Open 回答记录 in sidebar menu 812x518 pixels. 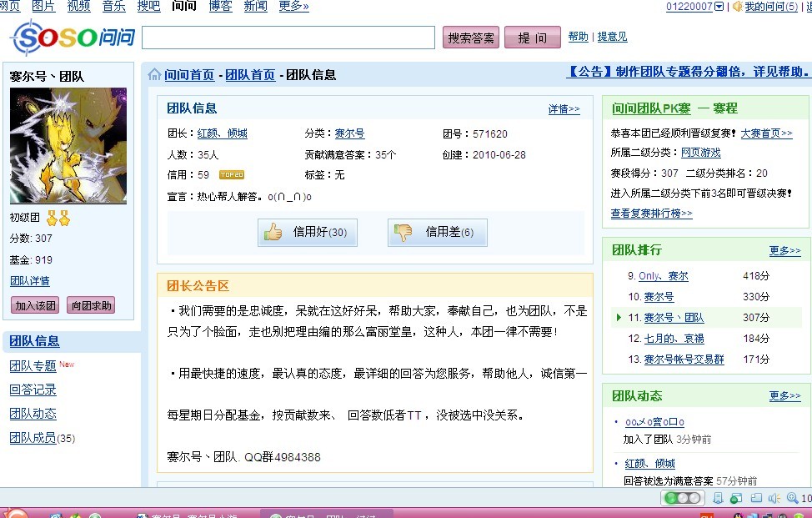33,390
